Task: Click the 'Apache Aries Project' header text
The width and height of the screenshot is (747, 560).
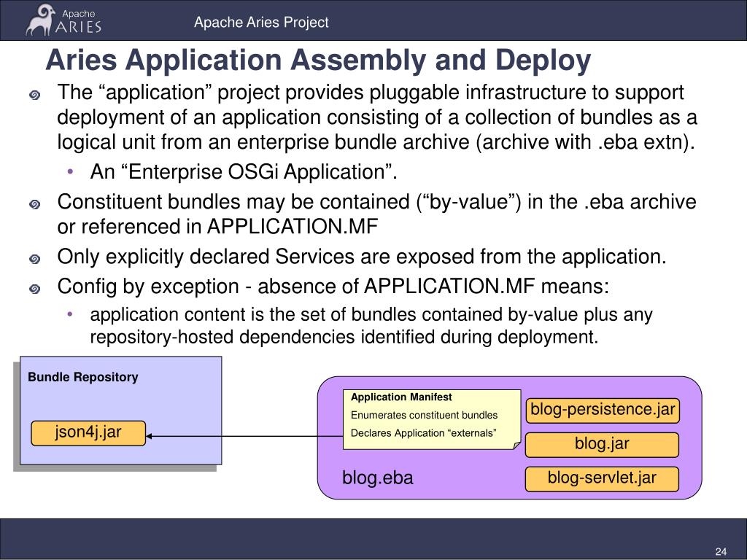Action: coord(261,22)
